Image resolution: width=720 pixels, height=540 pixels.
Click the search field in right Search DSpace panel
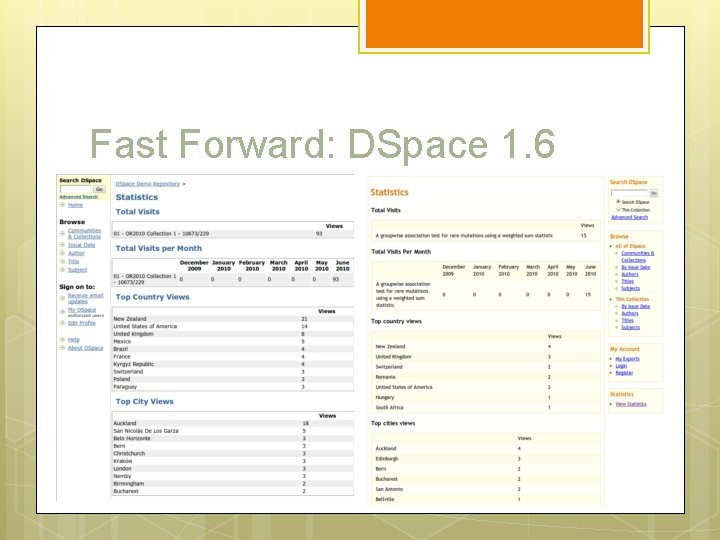pyautogui.click(x=629, y=193)
